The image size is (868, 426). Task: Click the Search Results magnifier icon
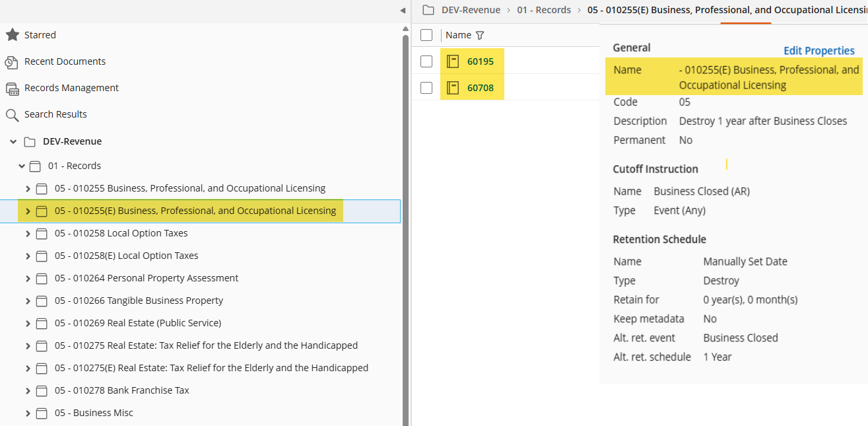(x=12, y=115)
